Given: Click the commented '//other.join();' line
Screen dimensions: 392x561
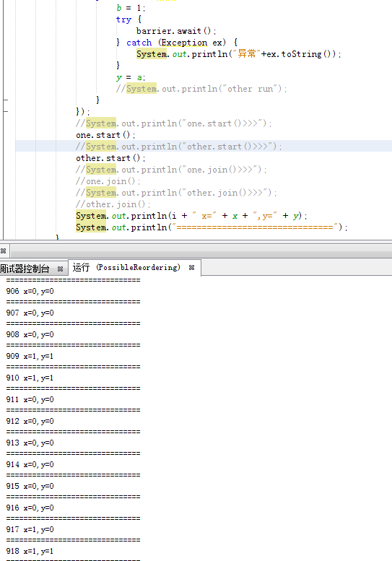Looking at the screenshot, I should click(x=113, y=204).
